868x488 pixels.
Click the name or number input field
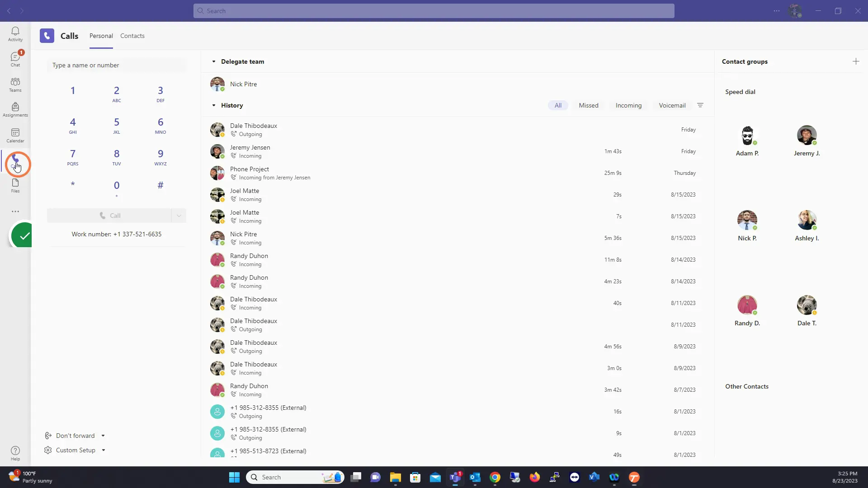click(x=117, y=65)
